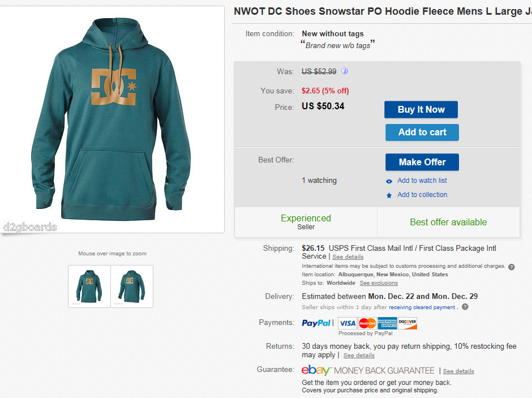
Task: Open See details for shipping
Action: tap(347, 257)
